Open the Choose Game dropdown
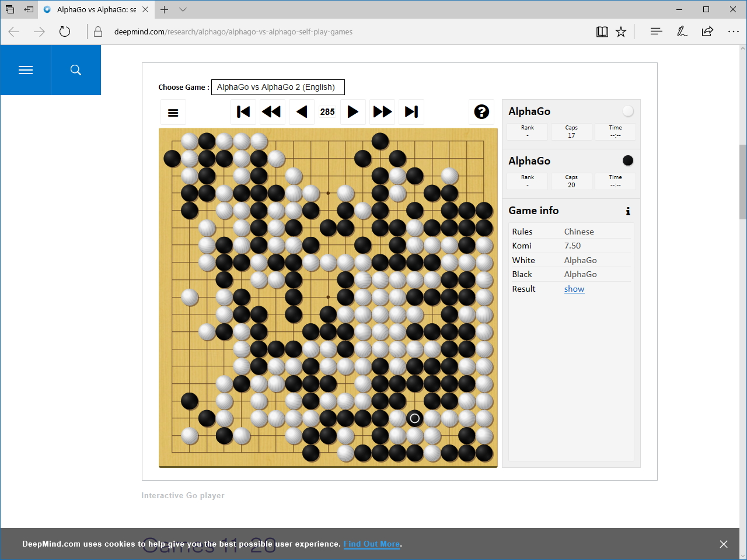 (x=278, y=87)
